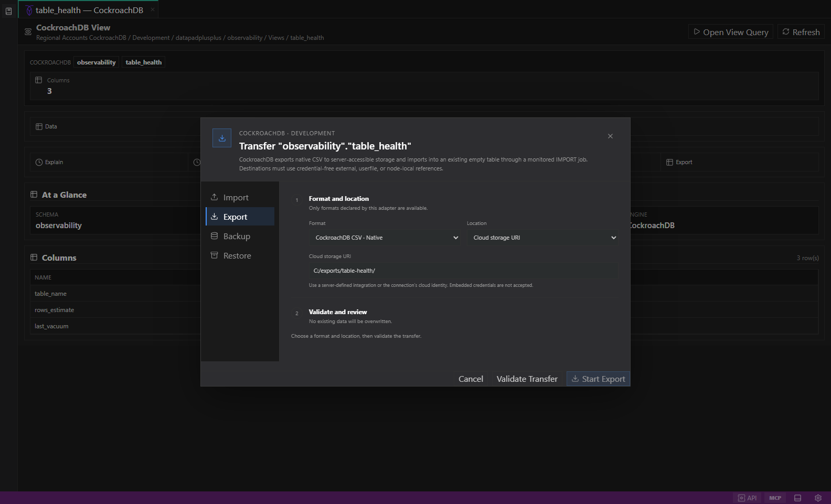Click the Columns count table icon

pyautogui.click(x=38, y=80)
